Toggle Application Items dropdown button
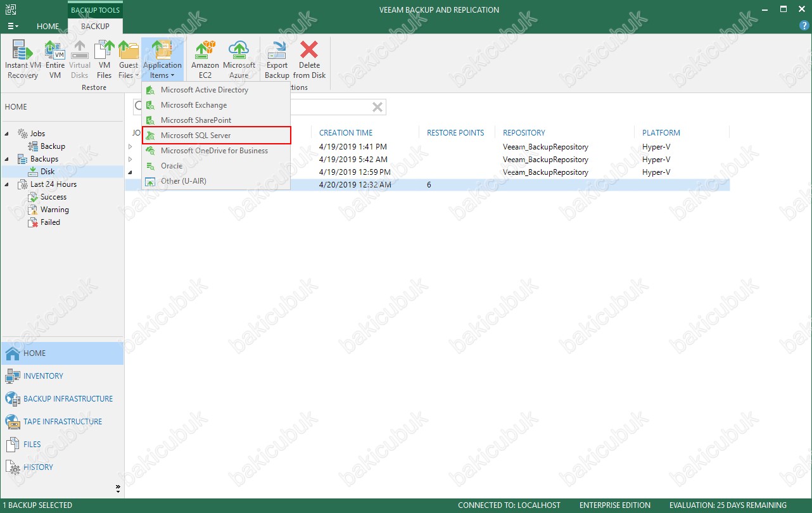 (162, 60)
